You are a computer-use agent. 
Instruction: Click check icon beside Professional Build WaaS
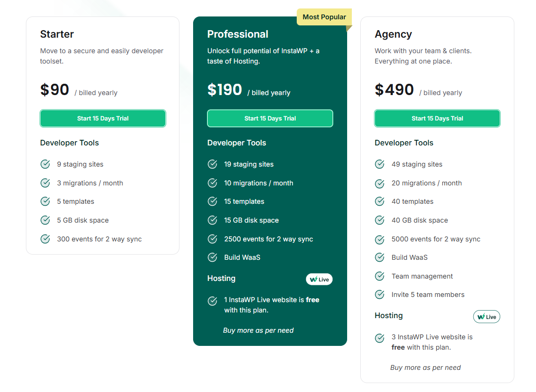(212, 257)
